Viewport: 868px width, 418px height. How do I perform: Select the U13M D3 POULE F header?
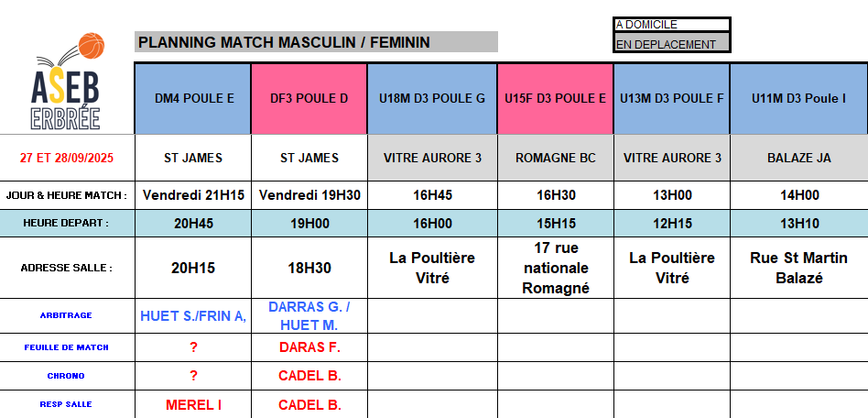coord(671,99)
